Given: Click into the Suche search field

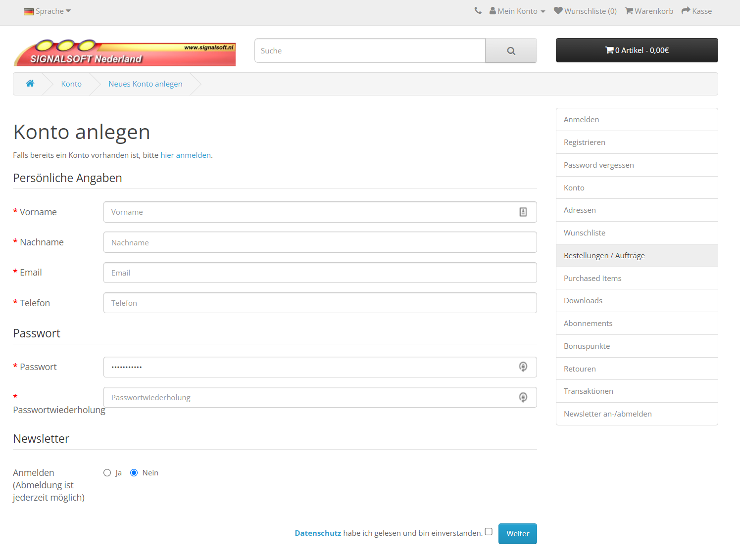Looking at the screenshot, I should coord(370,50).
